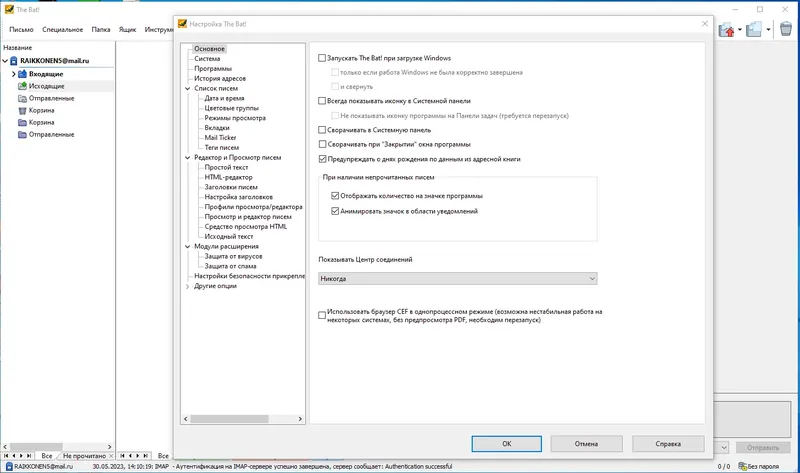
Task: Open Mail Ticker settings page
Action: (220, 138)
